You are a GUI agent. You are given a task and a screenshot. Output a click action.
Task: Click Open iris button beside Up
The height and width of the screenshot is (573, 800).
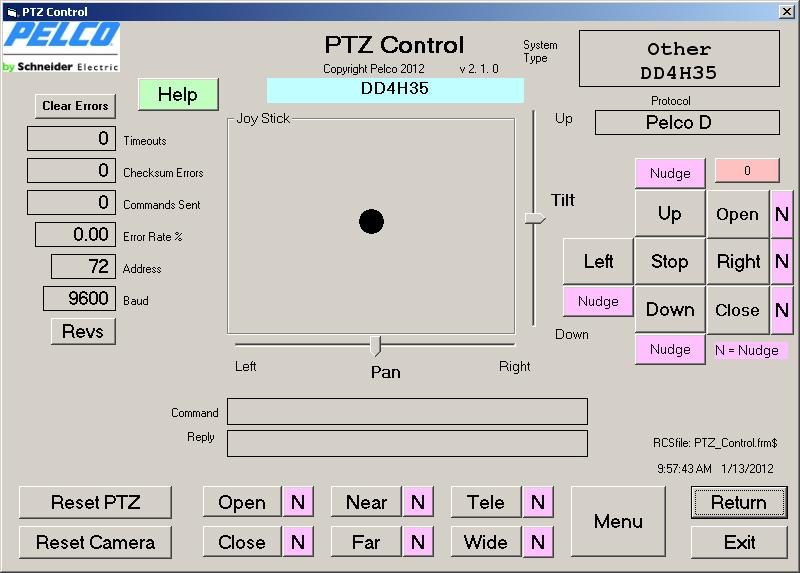pyautogui.click(x=738, y=214)
